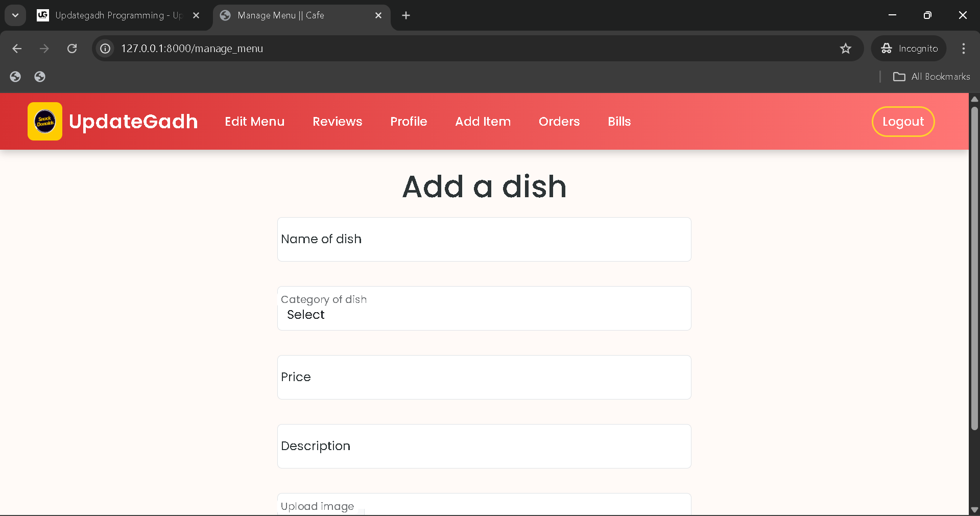
Task: Open the Reviews link
Action: point(337,122)
